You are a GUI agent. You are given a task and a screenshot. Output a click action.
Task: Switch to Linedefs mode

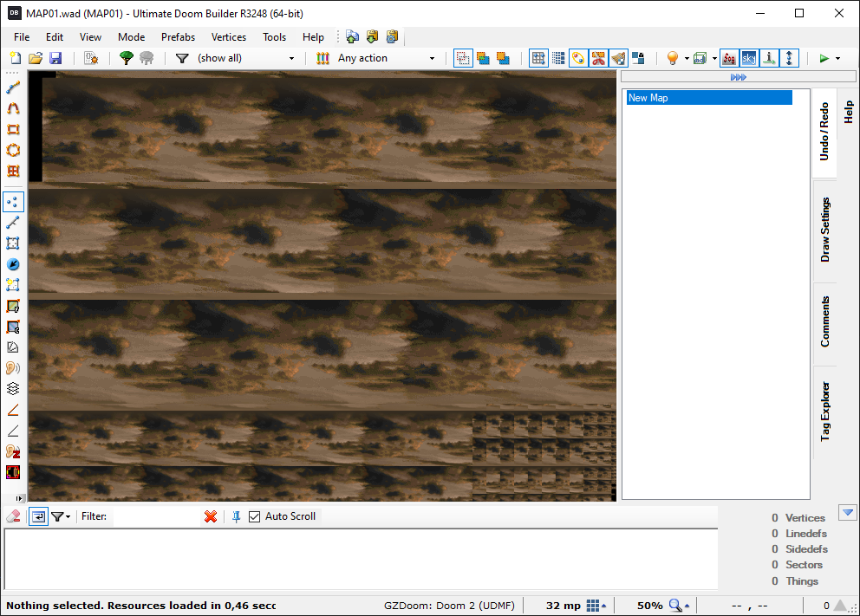point(12,222)
